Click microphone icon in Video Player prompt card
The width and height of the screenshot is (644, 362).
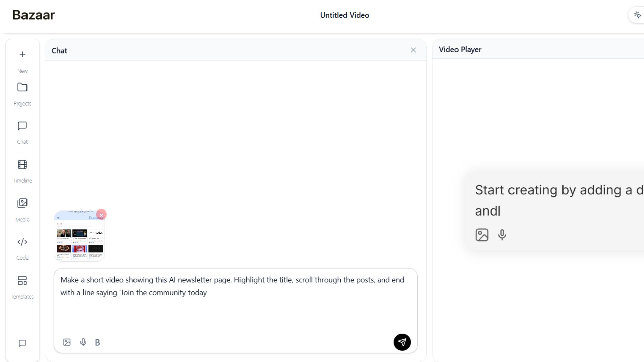(x=502, y=235)
